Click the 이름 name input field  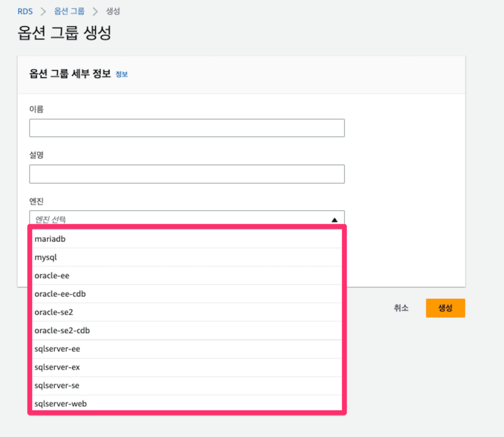click(x=187, y=128)
